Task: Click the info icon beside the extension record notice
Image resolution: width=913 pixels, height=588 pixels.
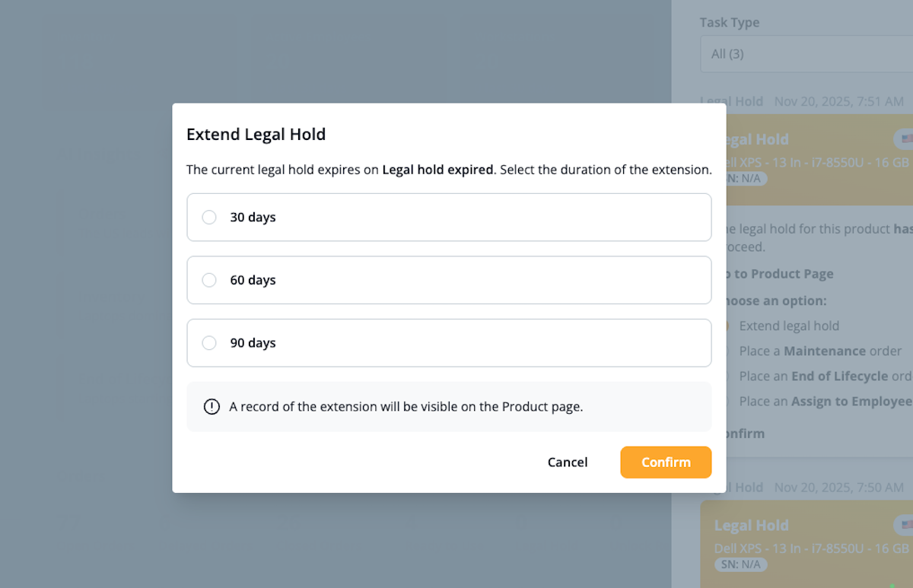Action: pyautogui.click(x=212, y=407)
